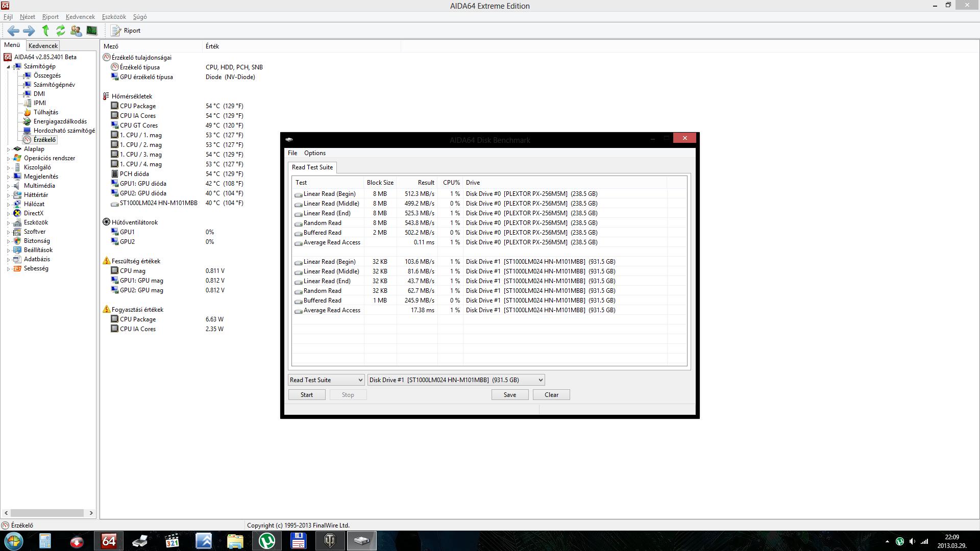This screenshot has height=551, width=980.
Task: Open the Nézet menu
Action: [x=28, y=17]
